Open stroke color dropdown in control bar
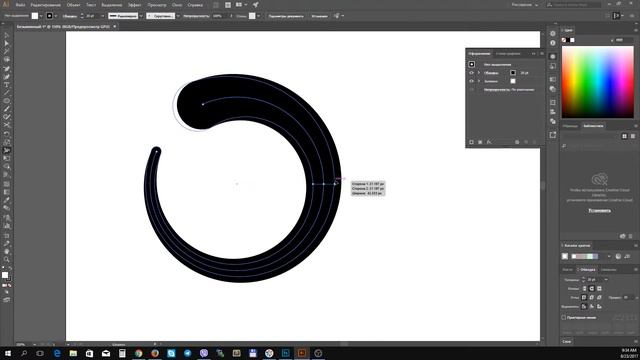Viewport: 640px width, 360px height. [56, 16]
